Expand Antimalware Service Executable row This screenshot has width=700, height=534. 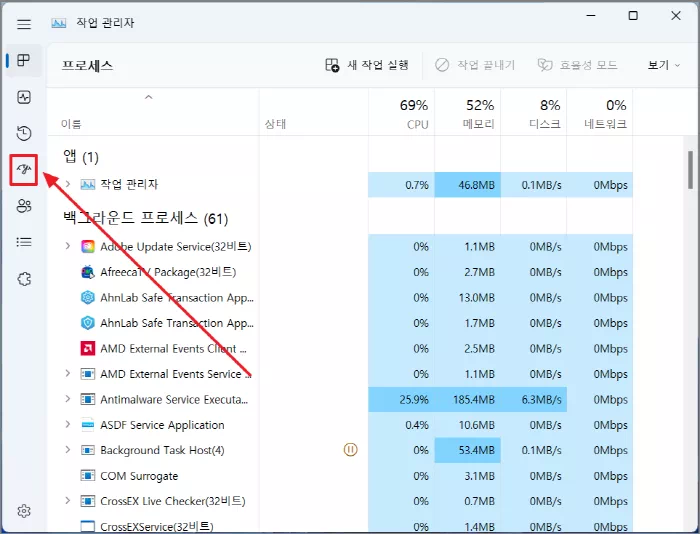(x=68, y=398)
